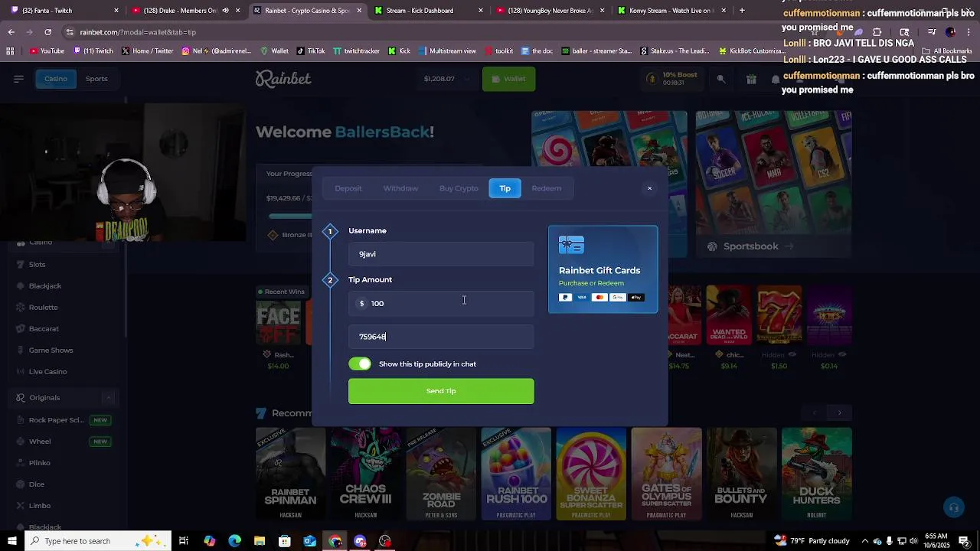Screen dimensions: 980x551
Task: Open the Chrome apps grid icon
Action: click(x=10, y=51)
